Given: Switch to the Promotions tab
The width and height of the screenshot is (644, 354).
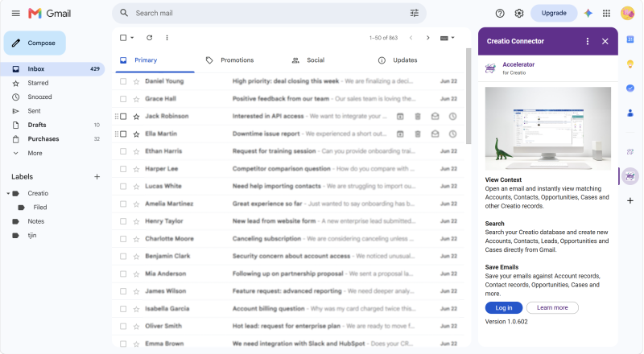Looking at the screenshot, I should [237, 60].
